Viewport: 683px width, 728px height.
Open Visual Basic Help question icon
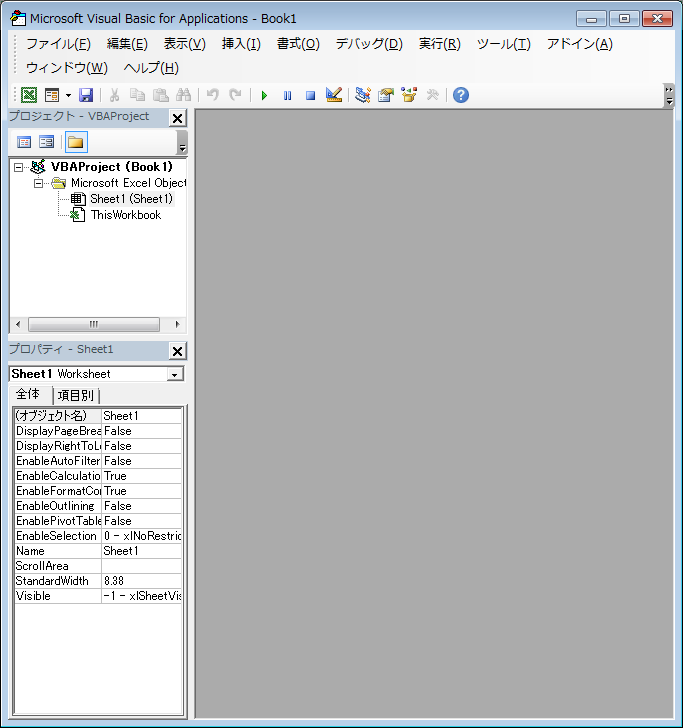tap(461, 95)
